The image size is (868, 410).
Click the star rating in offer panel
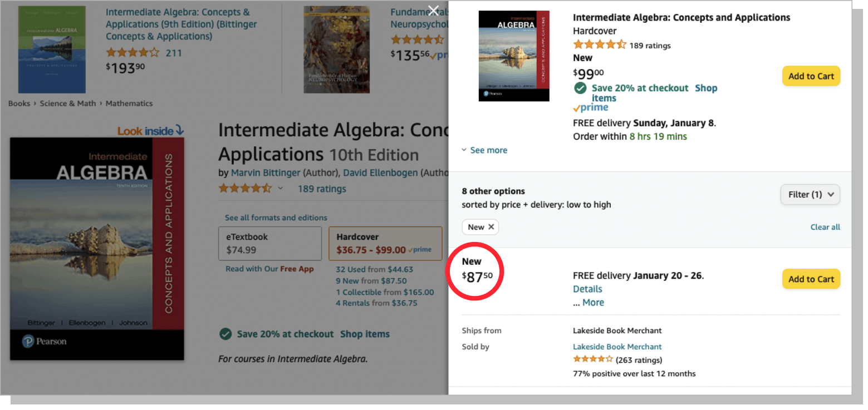point(599,45)
